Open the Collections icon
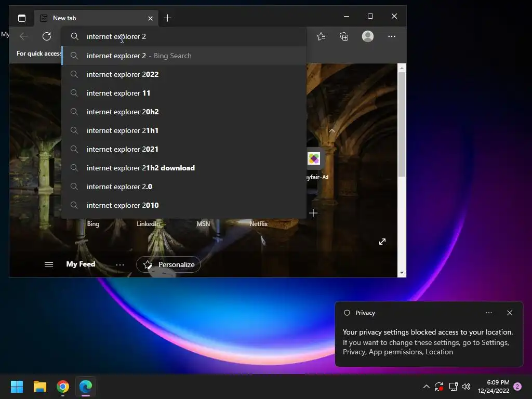The image size is (532, 399). click(344, 36)
